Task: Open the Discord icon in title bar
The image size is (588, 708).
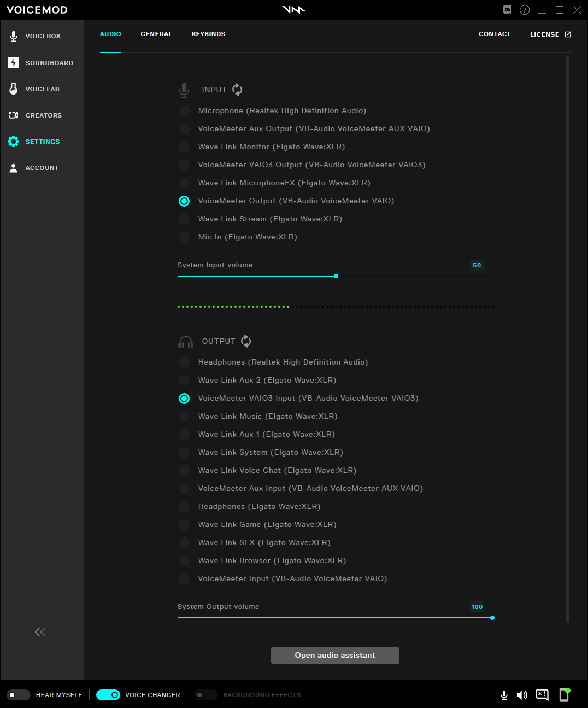Action: pyautogui.click(x=507, y=10)
